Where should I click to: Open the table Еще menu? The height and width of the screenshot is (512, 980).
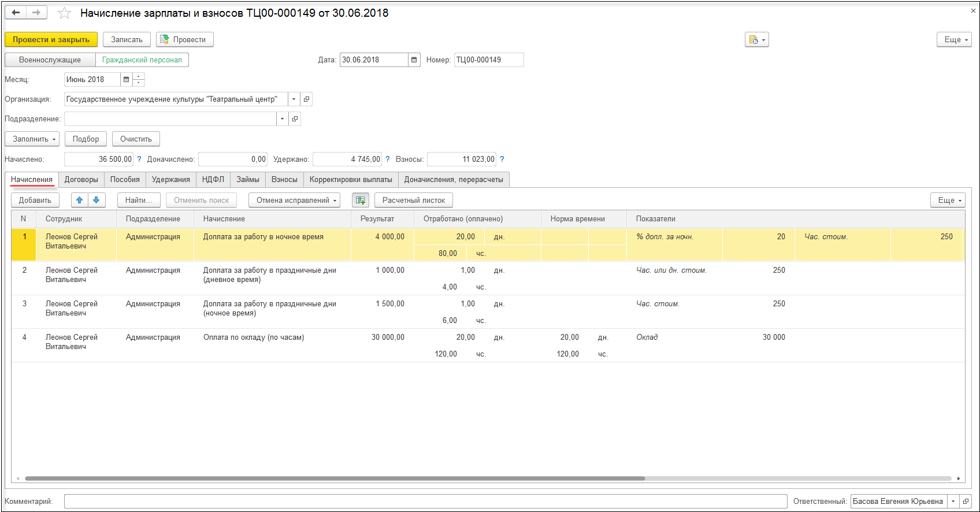click(x=948, y=200)
